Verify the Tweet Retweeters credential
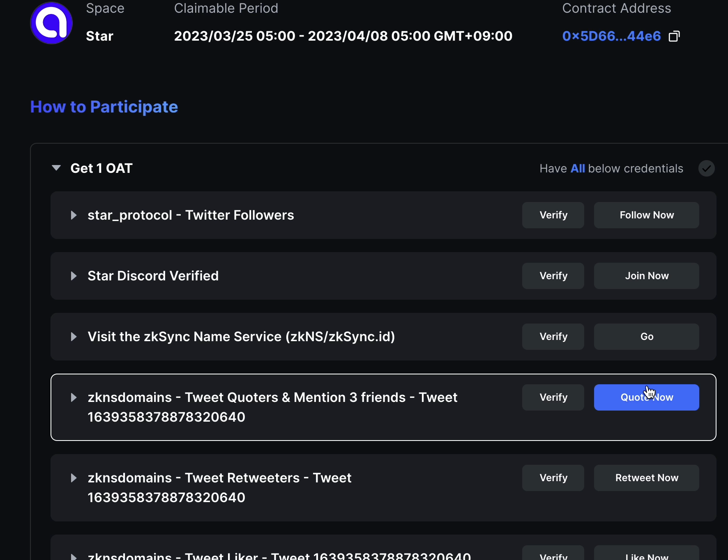Viewport: 728px width, 560px height. click(x=553, y=478)
